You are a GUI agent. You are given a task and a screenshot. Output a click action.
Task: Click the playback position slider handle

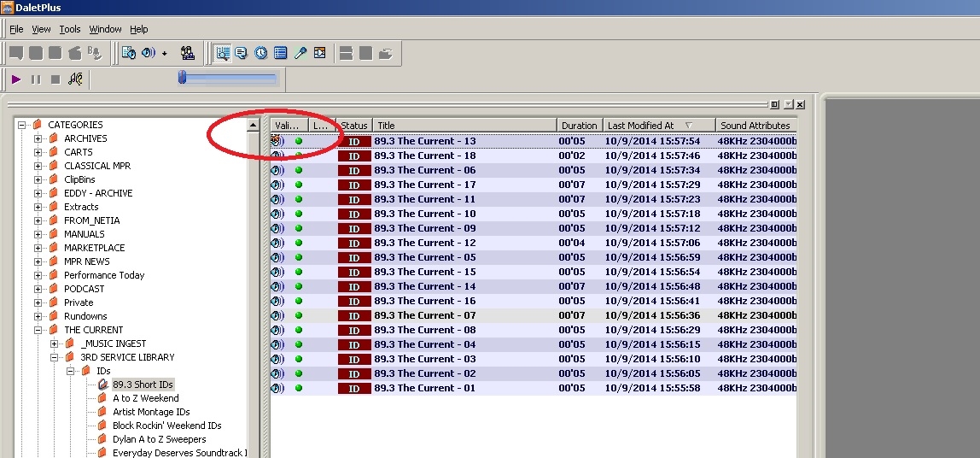[x=182, y=77]
